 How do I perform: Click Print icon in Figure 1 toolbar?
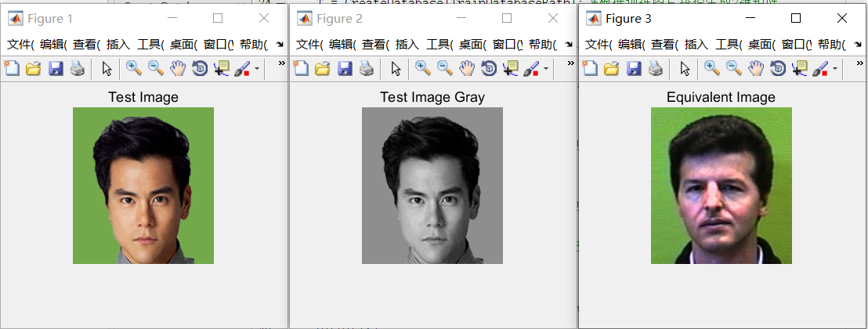tap(77, 69)
